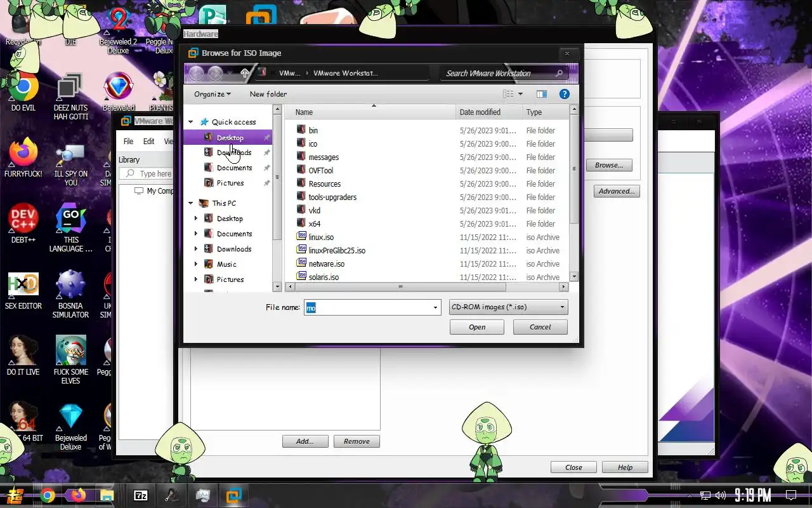Click the Forward arrow in Browse dialog
812x508 pixels.
coord(216,73)
